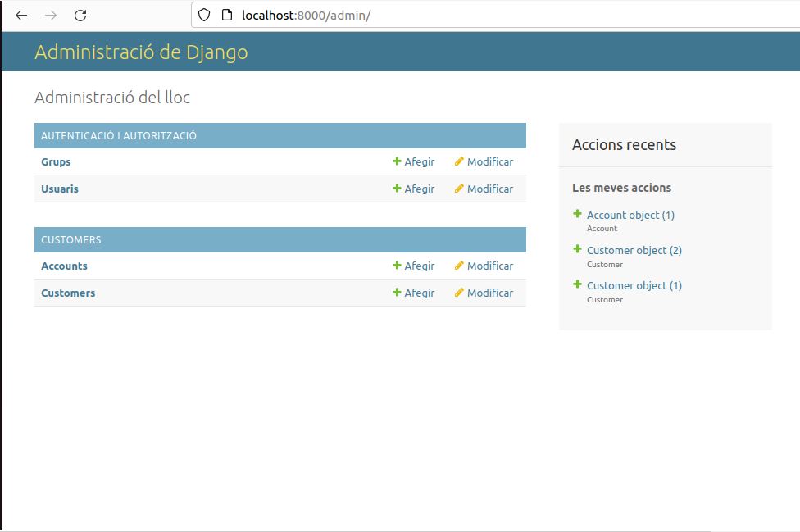
Task: Click the plus icon beside Account object (1)
Action: pos(577,214)
